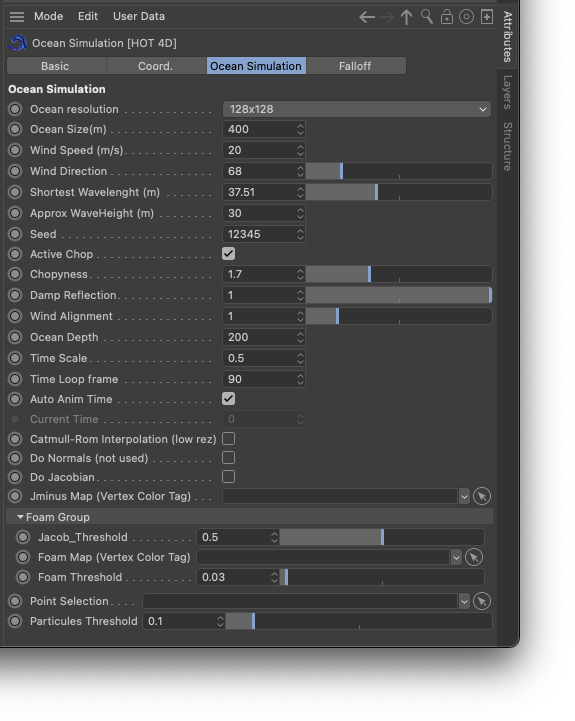Screen dimensions: 575x721
Task: Uncheck Auto Anim Time
Action: click(229, 399)
